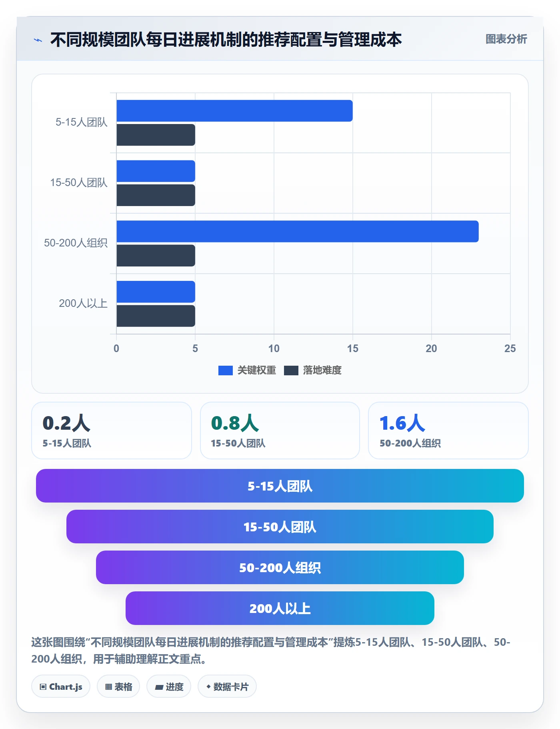Open the 0.2人 stat card
This screenshot has height=729, width=560.
[112, 431]
